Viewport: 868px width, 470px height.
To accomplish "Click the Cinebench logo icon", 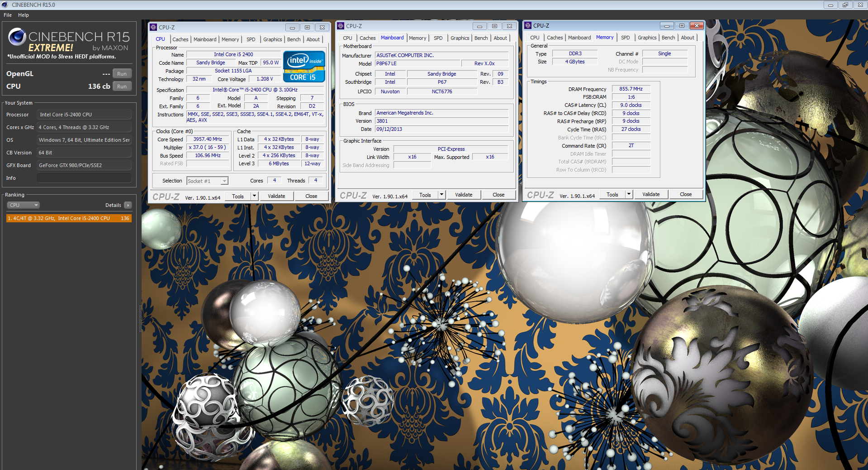I will click(x=17, y=37).
